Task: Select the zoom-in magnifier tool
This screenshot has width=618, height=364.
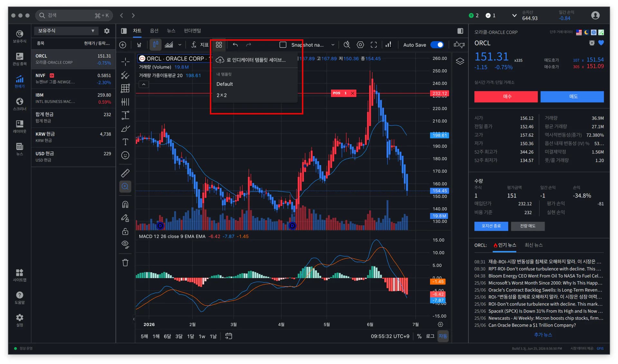Action: click(x=125, y=186)
